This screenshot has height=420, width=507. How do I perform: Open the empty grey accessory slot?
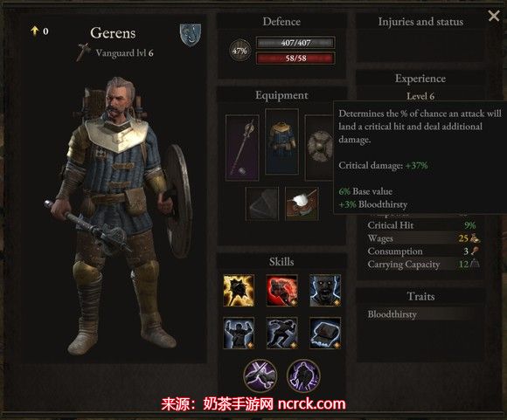click(262, 203)
